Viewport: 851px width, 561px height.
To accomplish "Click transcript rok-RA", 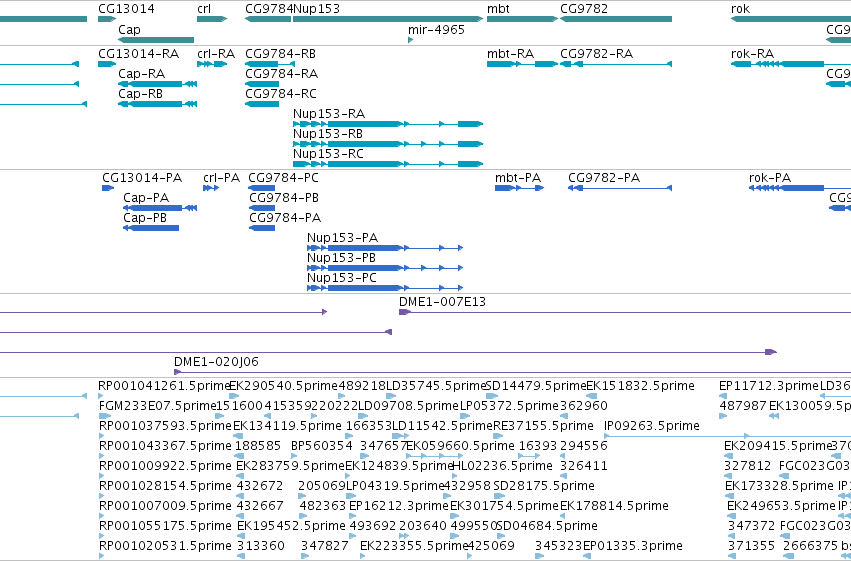I will pyautogui.click(x=791, y=64).
